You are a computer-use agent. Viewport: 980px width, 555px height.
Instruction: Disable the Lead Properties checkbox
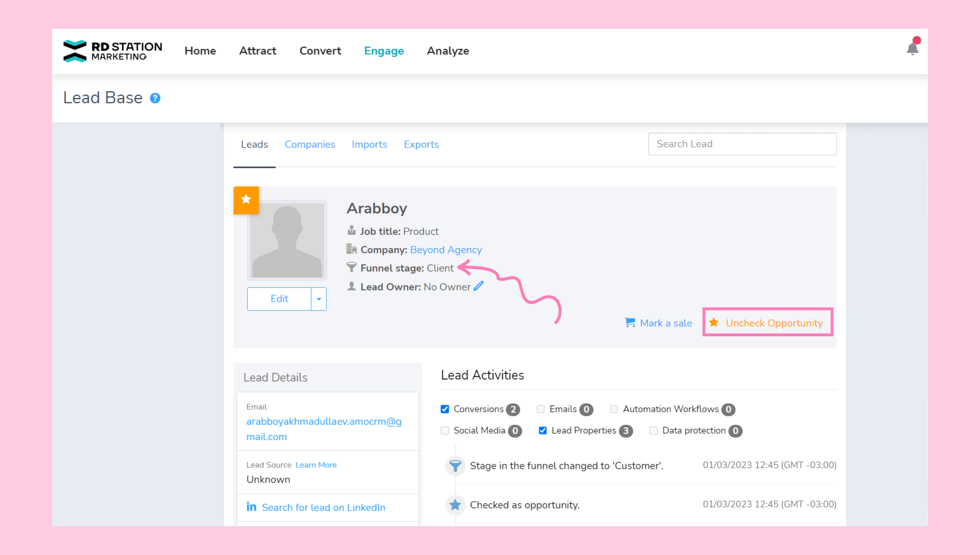pyautogui.click(x=543, y=430)
